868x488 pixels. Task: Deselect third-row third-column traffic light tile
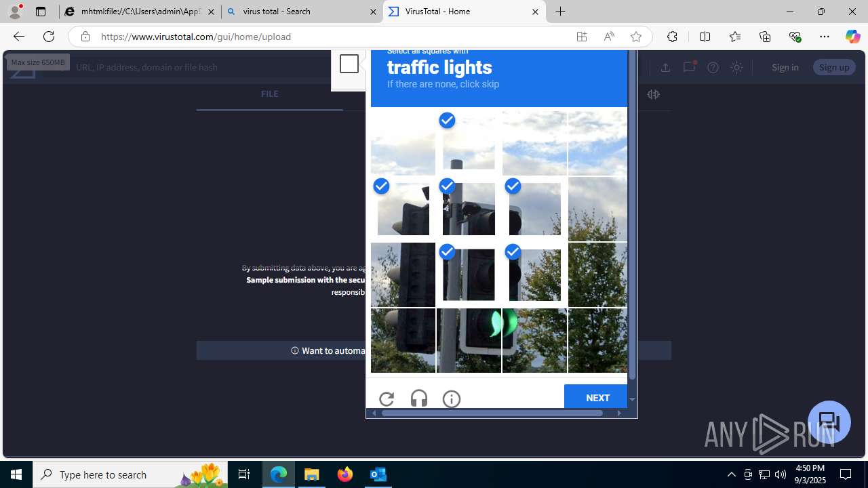[x=534, y=274]
